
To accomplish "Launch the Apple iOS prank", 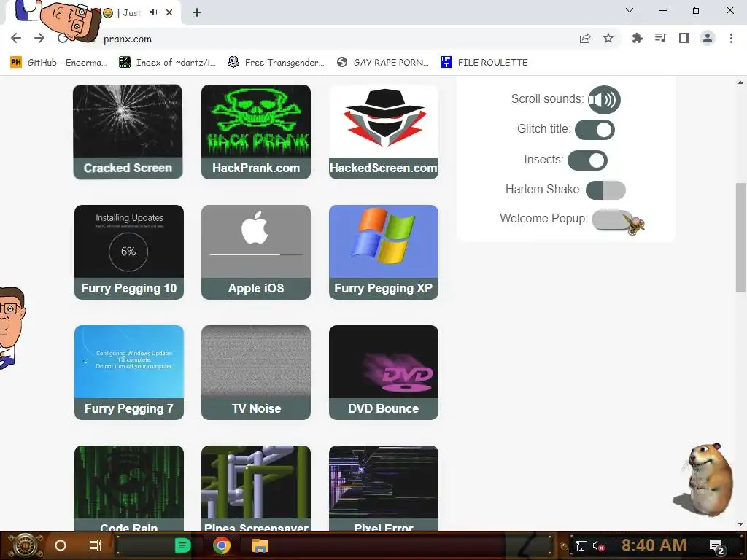I will point(256,252).
